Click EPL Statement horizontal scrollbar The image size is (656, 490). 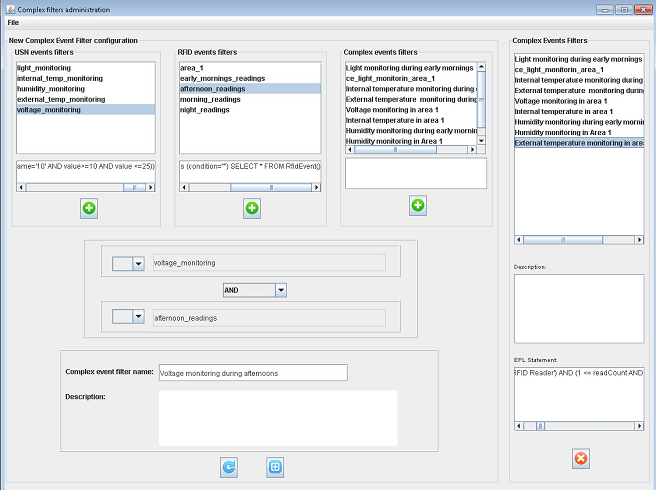coord(576,425)
